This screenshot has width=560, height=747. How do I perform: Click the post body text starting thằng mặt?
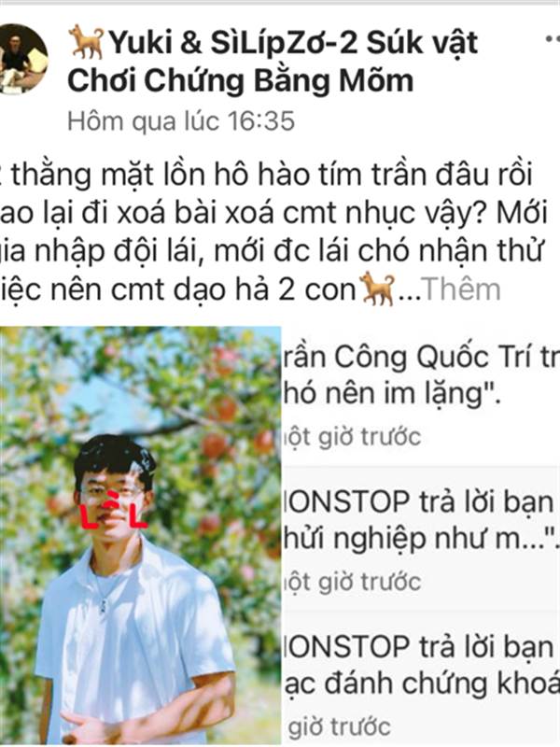tap(273, 232)
